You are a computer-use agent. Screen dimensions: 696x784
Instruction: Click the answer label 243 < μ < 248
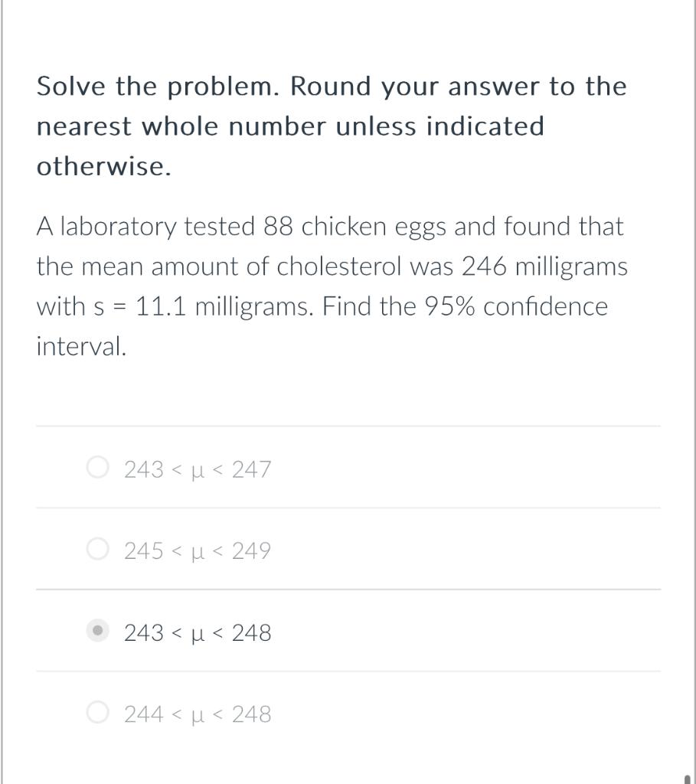tap(198, 633)
